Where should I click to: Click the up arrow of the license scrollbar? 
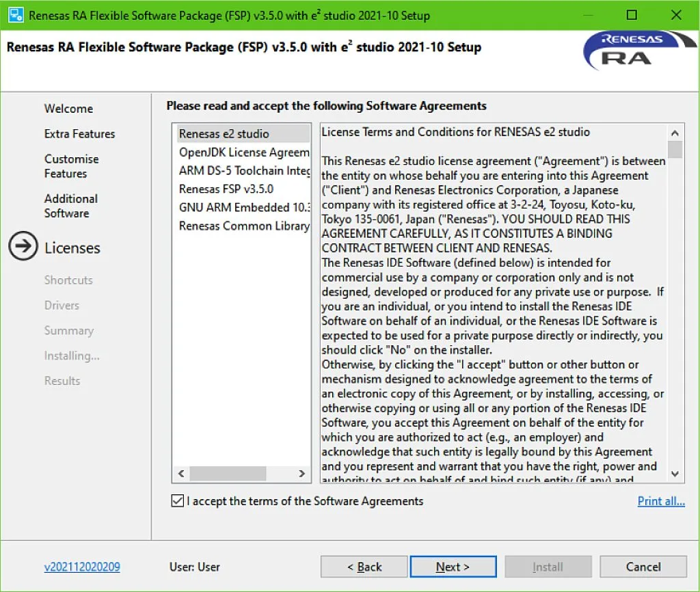675,133
